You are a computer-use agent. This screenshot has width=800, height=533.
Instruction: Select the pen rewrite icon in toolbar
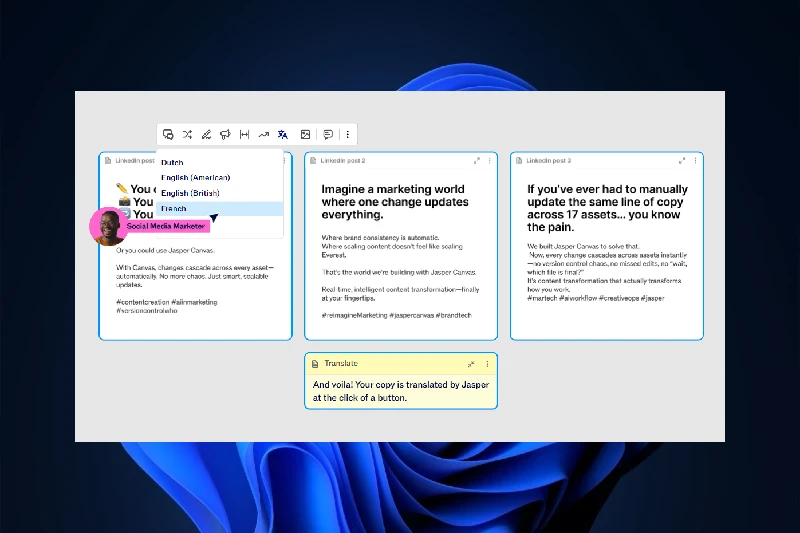[206, 134]
